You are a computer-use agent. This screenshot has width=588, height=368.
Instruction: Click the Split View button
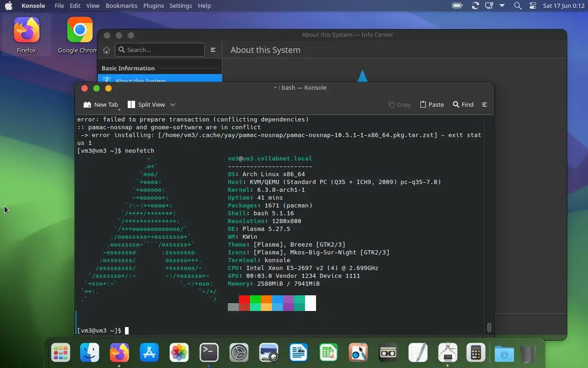(x=146, y=104)
